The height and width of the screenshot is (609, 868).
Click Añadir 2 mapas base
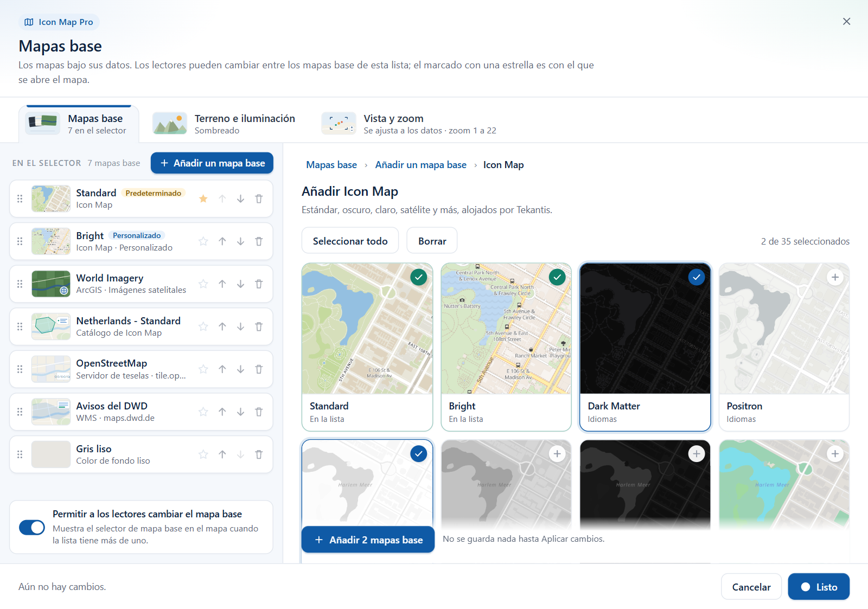click(x=368, y=540)
